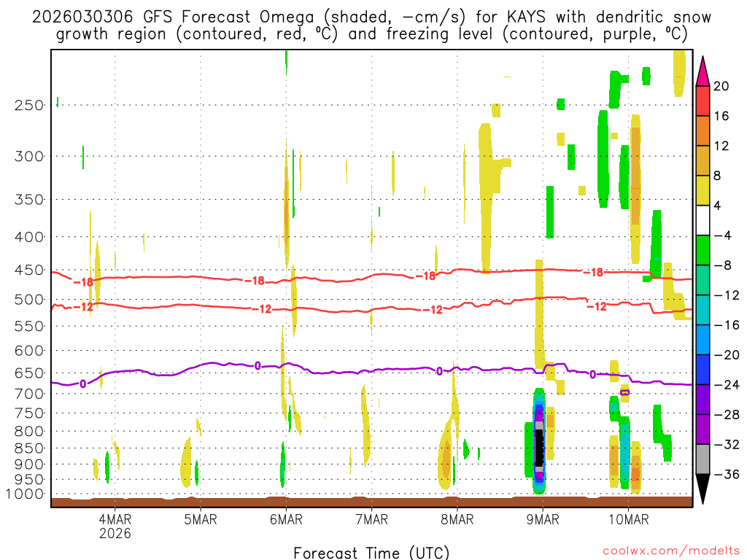Click the blue colorbar swatch between -20 and -24
747x560 pixels.
[x=703, y=370]
